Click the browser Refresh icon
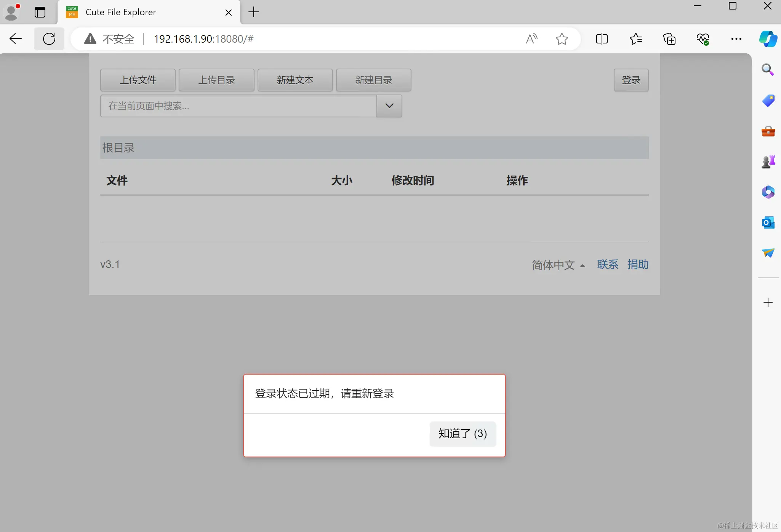Viewport: 781px width, 532px height. (49, 39)
